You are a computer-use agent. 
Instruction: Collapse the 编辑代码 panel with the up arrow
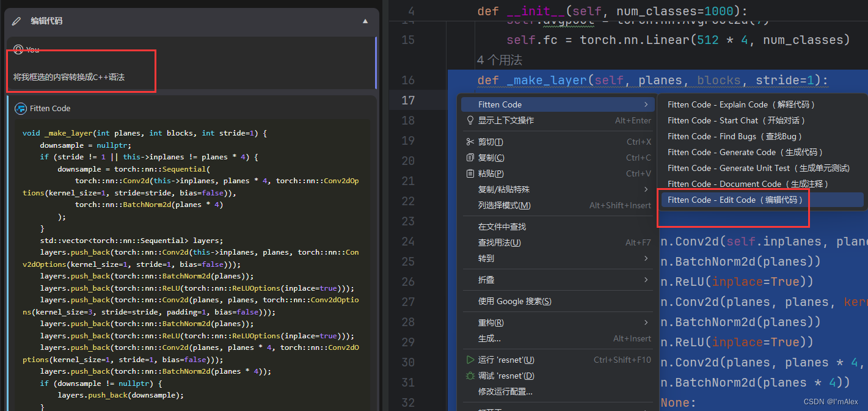pyautogui.click(x=365, y=20)
